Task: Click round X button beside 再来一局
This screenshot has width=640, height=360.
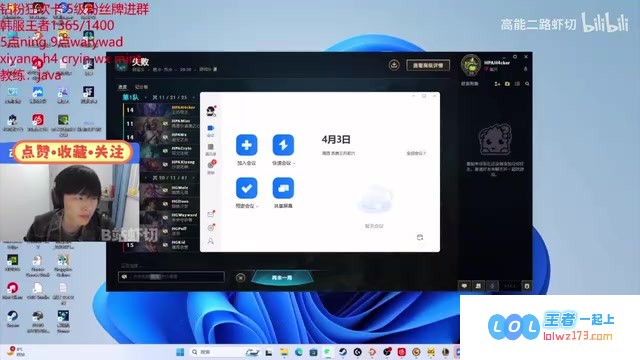Action: coord(241,278)
